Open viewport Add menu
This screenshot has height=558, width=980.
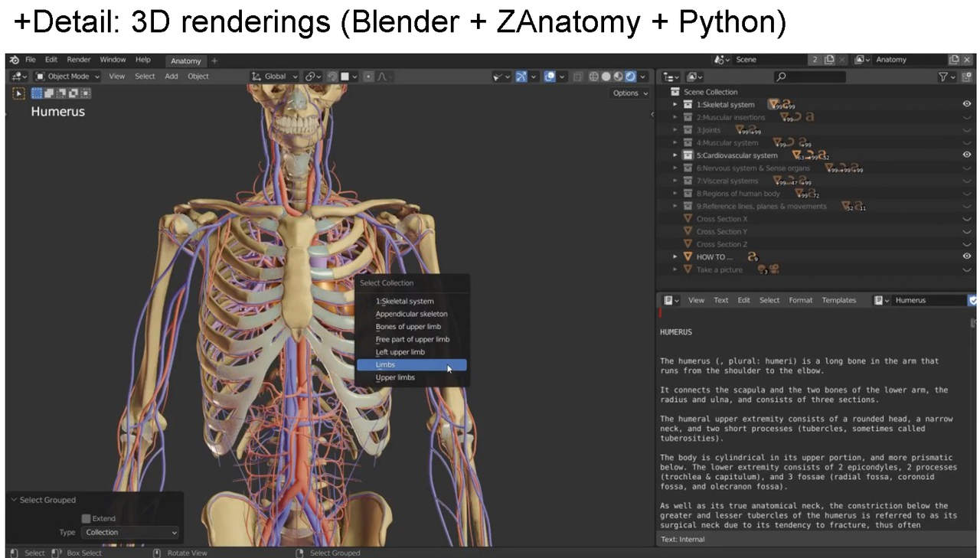(171, 77)
